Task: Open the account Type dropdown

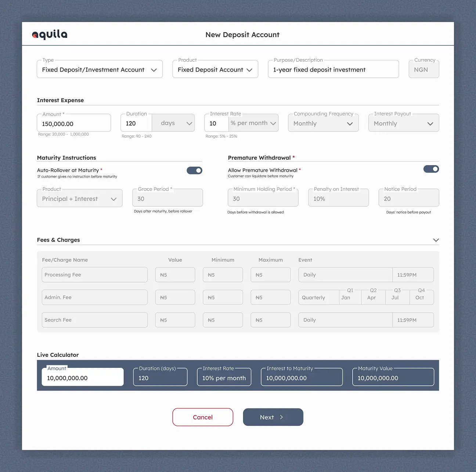Action: (100, 69)
